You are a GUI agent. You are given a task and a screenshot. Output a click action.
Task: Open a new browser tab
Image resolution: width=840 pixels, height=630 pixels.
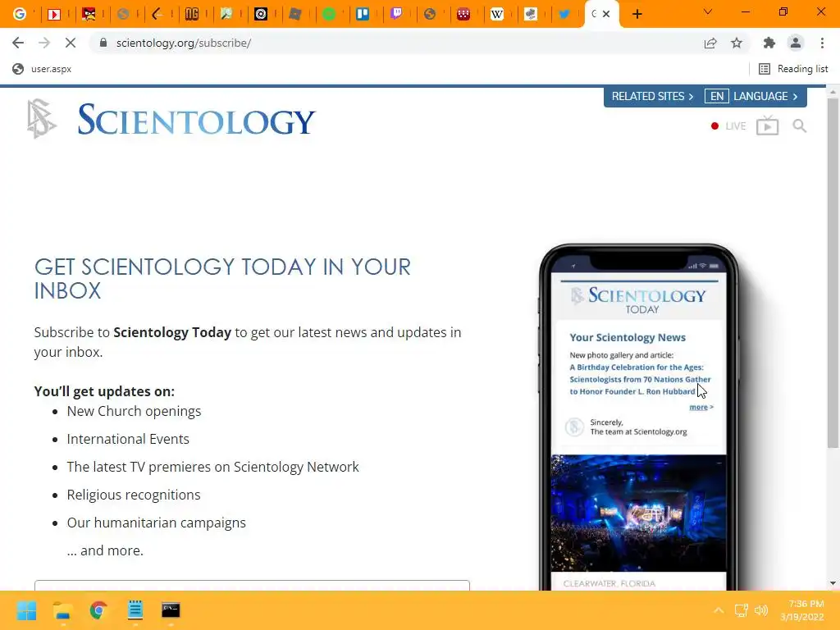click(637, 15)
